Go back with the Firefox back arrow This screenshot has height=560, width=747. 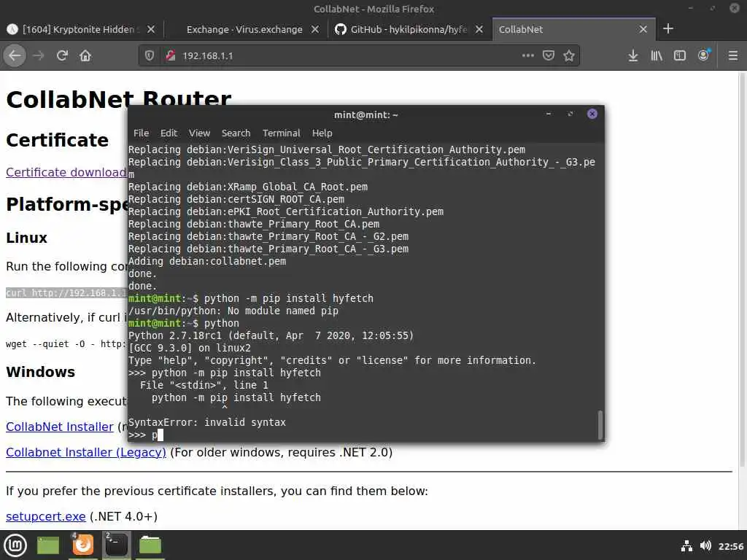point(15,55)
